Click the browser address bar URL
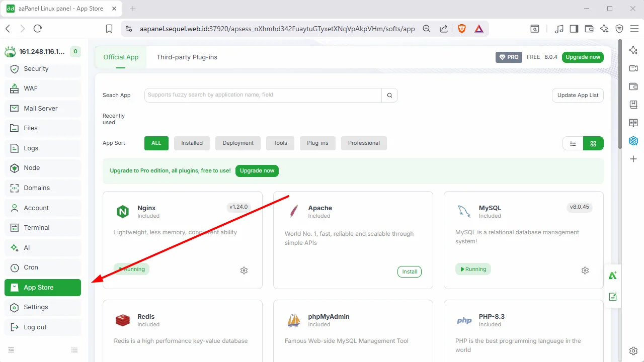 [x=277, y=29]
